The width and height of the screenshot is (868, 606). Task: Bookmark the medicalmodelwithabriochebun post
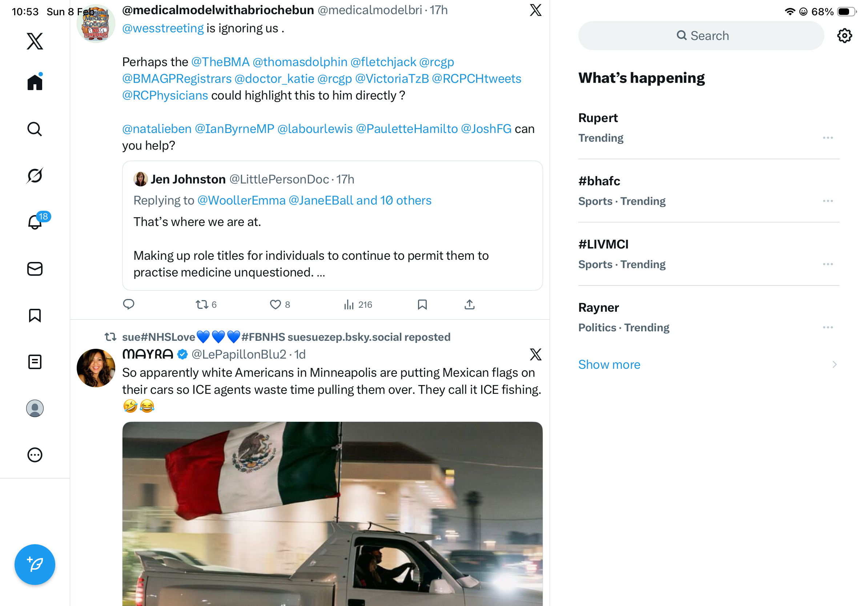click(x=422, y=304)
